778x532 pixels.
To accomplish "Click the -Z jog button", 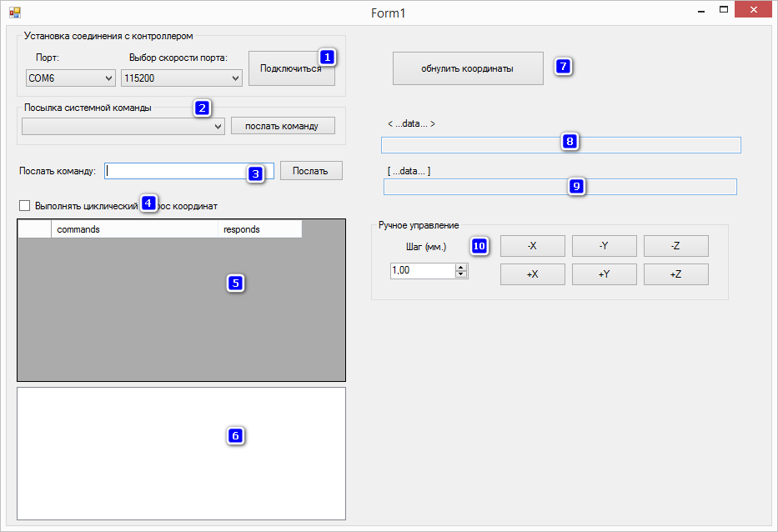I will point(675,246).
